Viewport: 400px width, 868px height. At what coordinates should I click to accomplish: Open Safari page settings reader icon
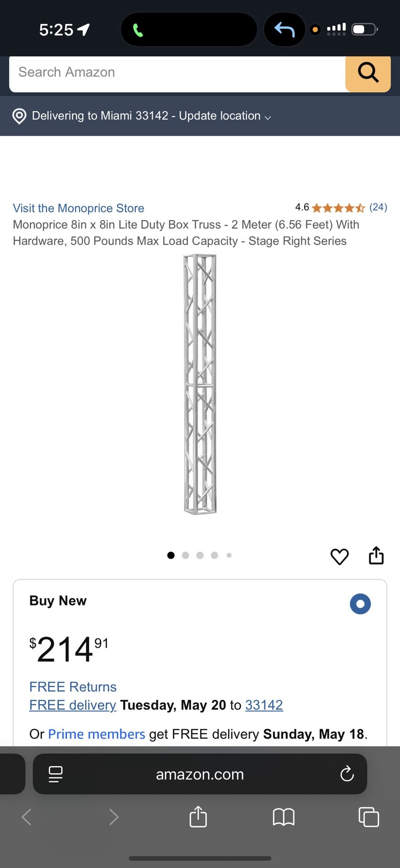point(56,774)
